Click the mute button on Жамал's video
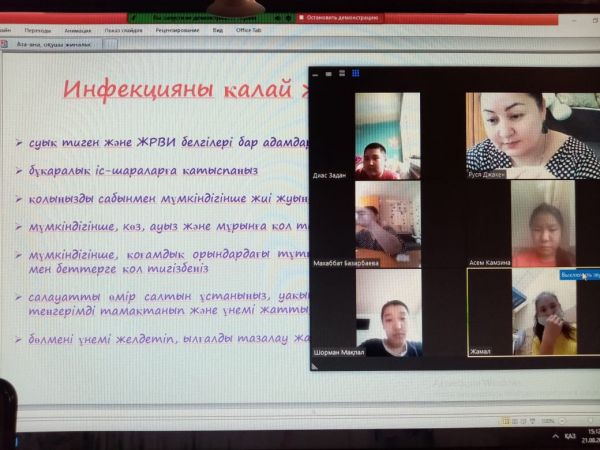Viewport: 600px width, 450px height. [578, 275]
